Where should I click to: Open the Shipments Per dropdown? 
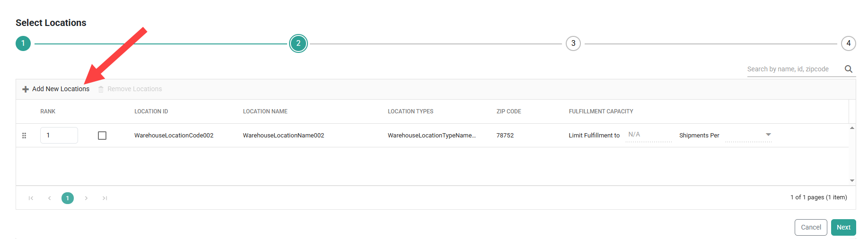(x=749, y=135)
